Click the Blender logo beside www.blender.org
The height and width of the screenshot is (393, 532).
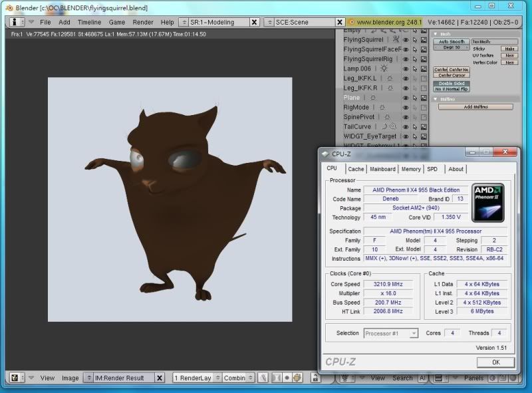352,22
